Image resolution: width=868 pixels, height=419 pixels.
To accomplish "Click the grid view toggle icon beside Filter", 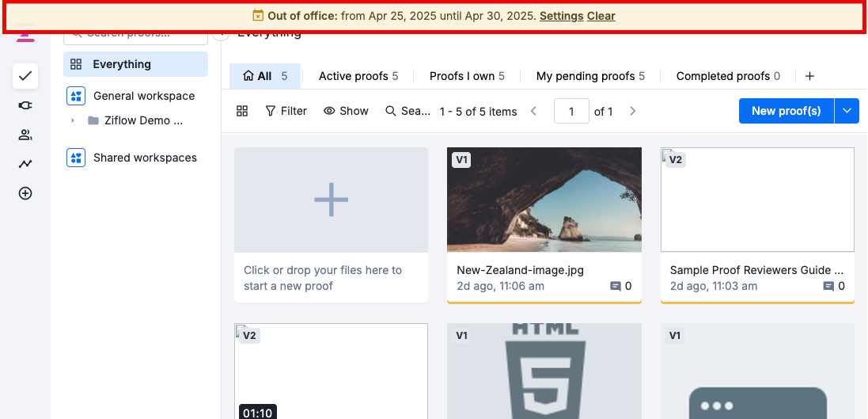I will (x=242, y=111).
